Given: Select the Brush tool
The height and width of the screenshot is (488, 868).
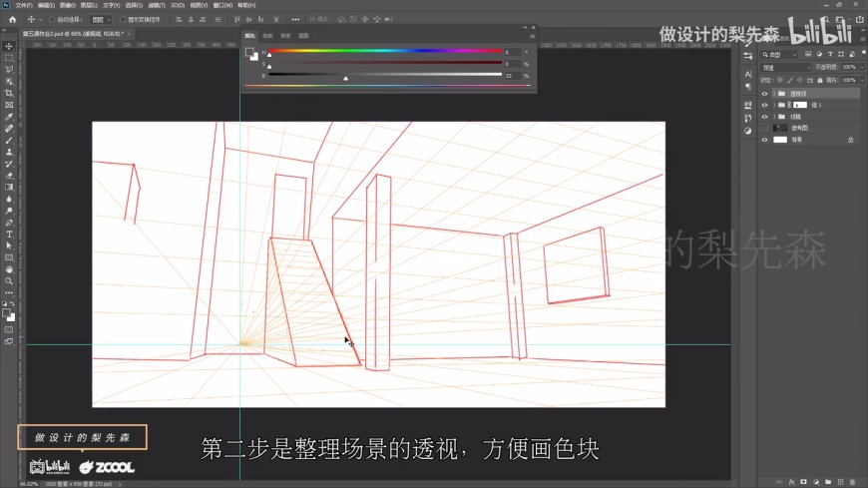Looking at the screenshot, I should tap(9, 140).
